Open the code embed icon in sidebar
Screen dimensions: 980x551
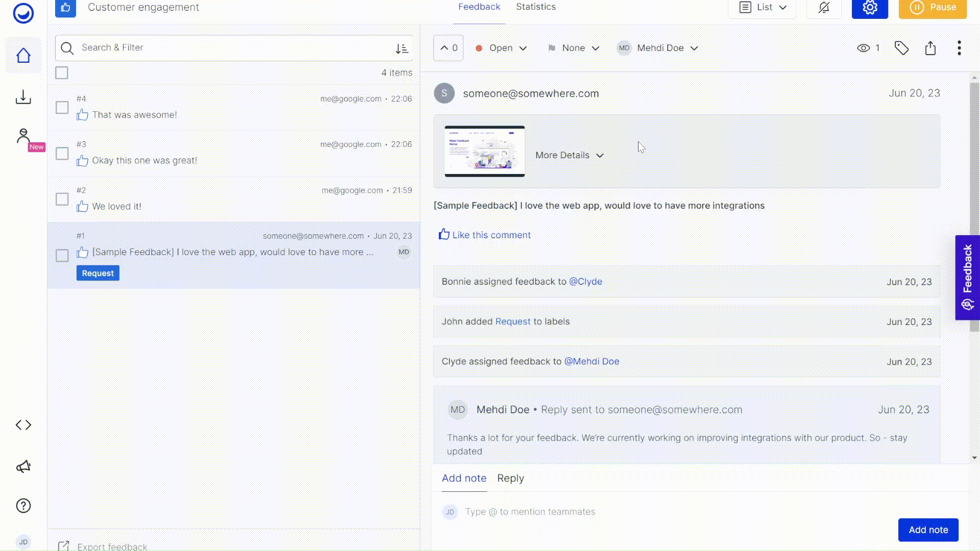click(x=23, y=425)
